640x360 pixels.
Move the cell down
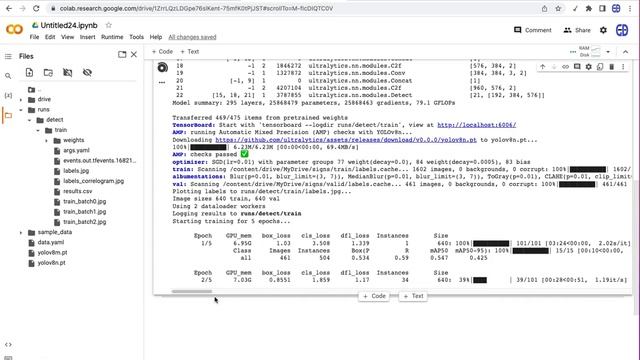554,67
